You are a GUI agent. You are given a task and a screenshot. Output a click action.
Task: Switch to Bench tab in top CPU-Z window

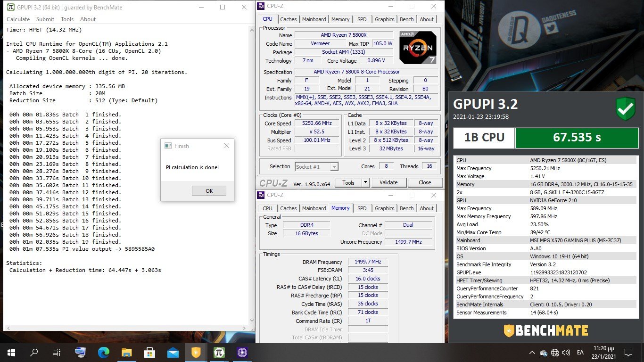[x=406, y=19]
